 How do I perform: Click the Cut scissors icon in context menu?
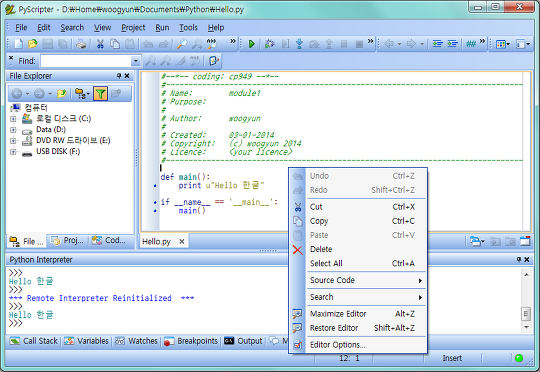point(298,207)
